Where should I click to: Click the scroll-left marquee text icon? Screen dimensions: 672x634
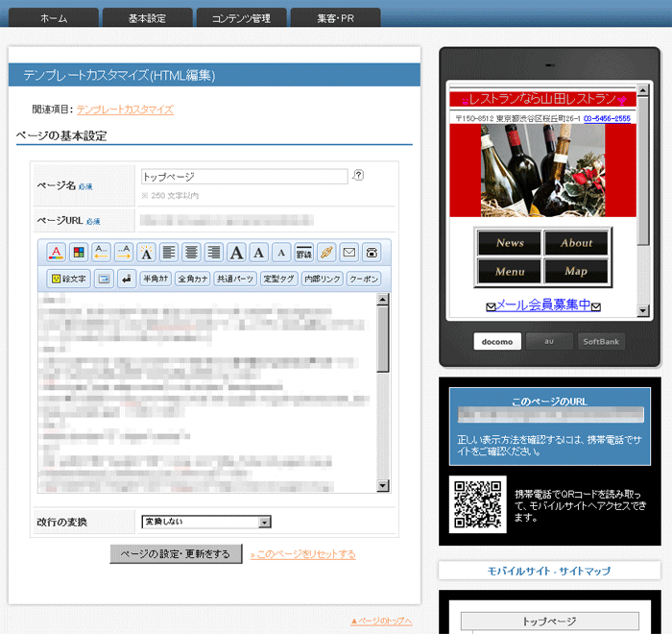tap(101, 253)
